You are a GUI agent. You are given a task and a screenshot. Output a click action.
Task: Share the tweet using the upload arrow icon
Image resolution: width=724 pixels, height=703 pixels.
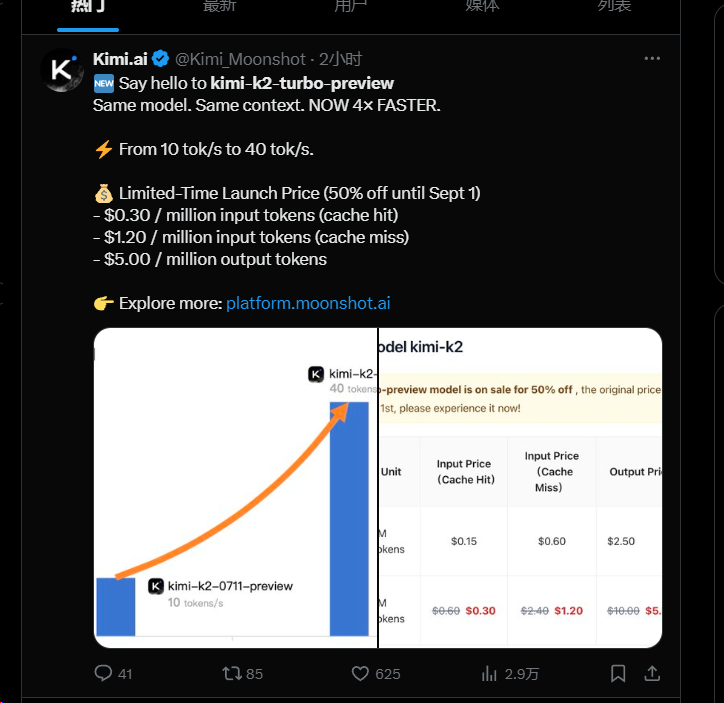(652, 673)
